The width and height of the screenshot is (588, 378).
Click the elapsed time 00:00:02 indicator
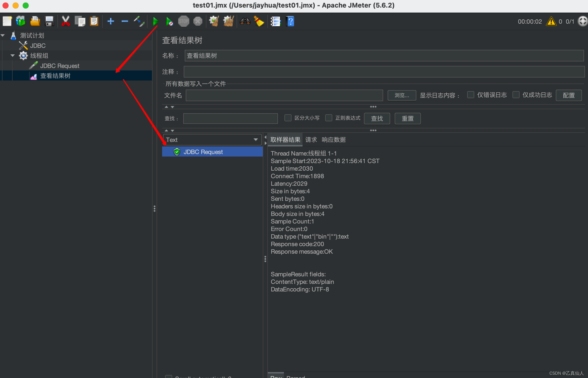530,21
